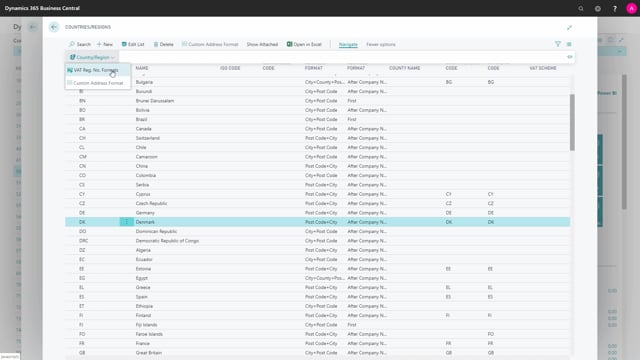Click Dynamics 365 Business Central title

(x=42, y=8)
